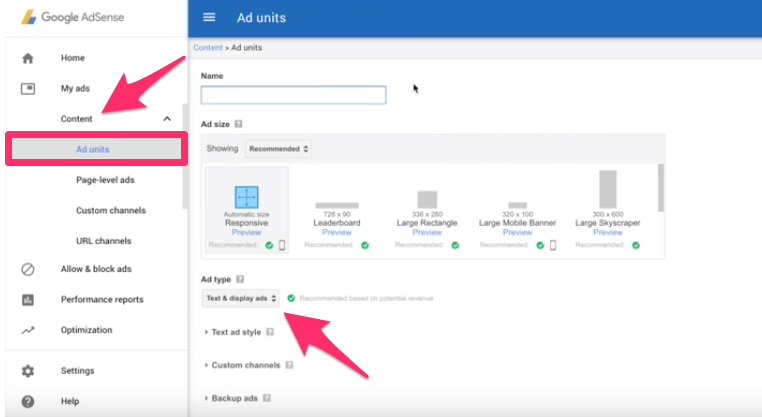Click the Text ad style help icon
The width and height of the screenshot is (762, 417).
(x=270, y=332)
